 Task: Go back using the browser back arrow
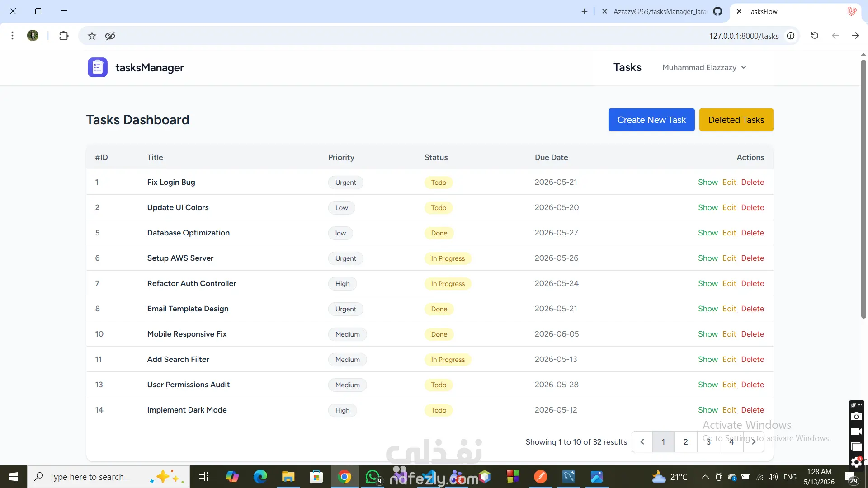click(x=835, y=36)
